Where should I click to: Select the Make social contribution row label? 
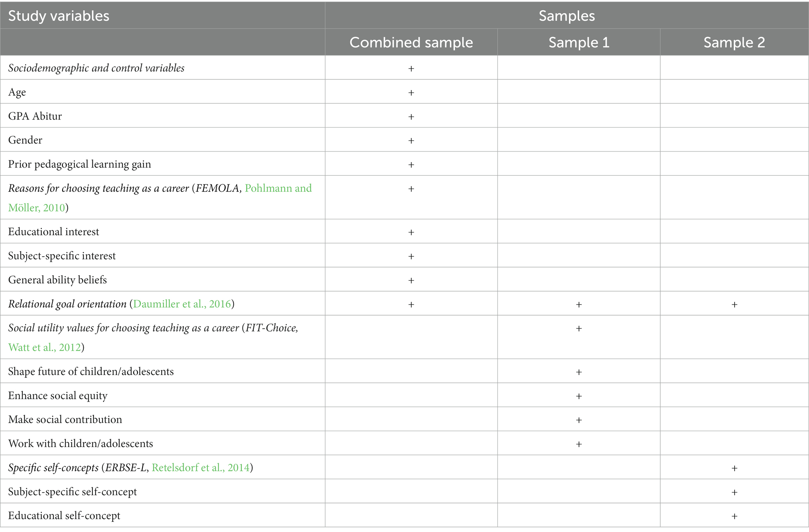(65, 419)
